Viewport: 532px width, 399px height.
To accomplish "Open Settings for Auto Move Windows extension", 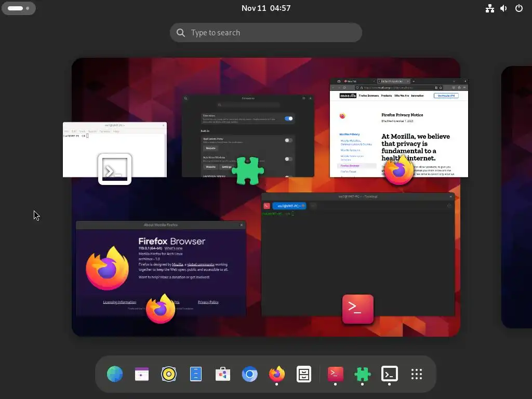I will [227, 167].
